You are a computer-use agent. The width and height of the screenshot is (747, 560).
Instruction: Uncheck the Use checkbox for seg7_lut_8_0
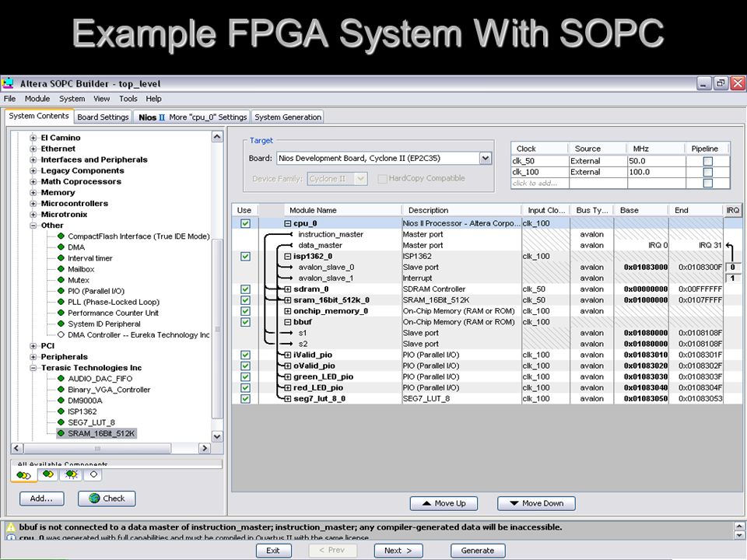245,398
